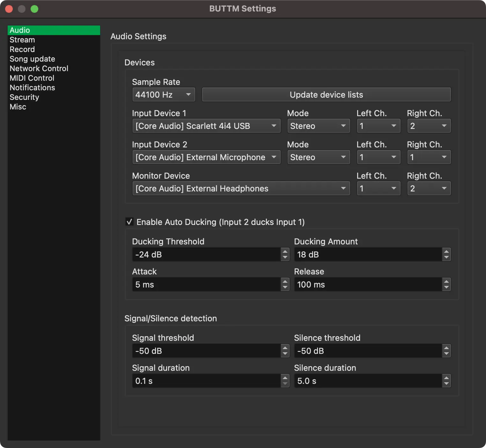Viewport: 486px width, 448px height.
Task: Disable Auto Ducking
Action: pos(129,222)
